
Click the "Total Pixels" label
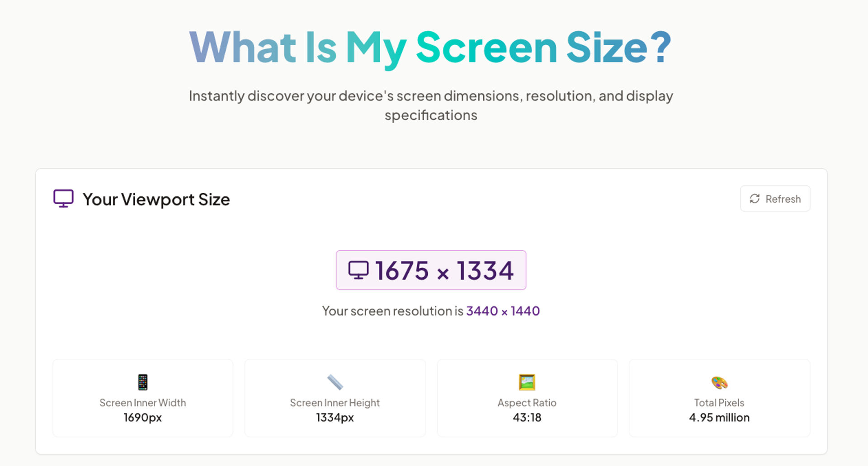[x=719, y=403]
